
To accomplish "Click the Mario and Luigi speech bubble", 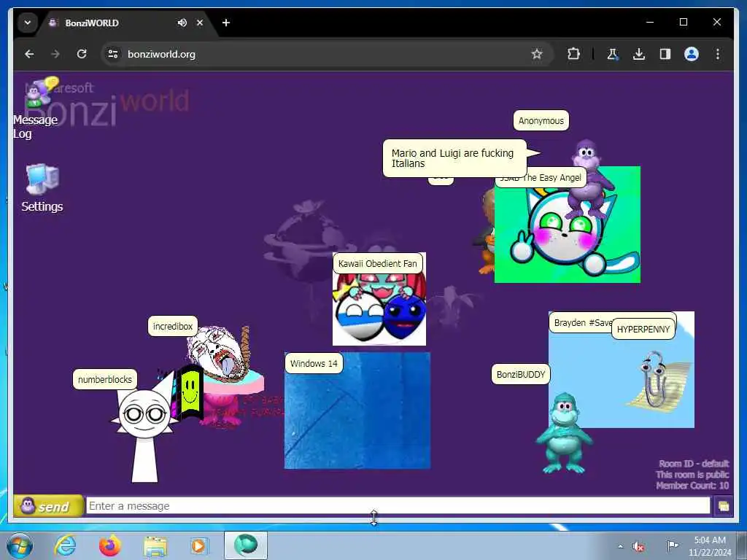I will tap(454, 158).
